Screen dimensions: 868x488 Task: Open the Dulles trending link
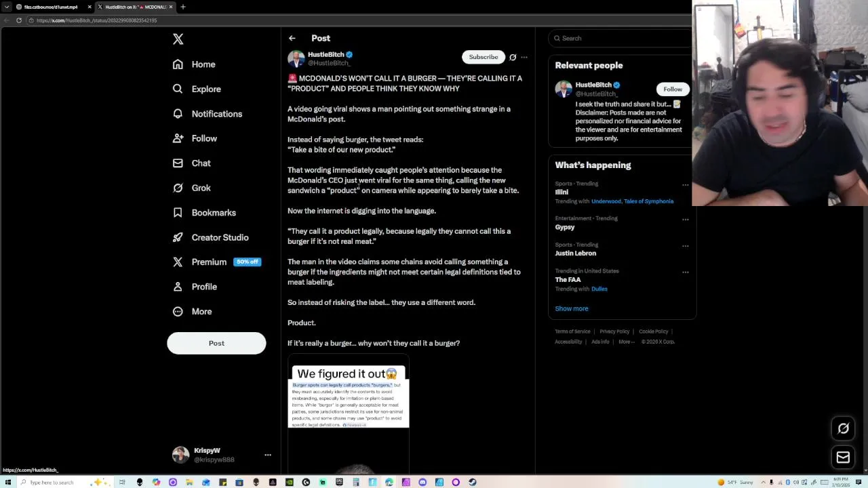coord(599,289)
